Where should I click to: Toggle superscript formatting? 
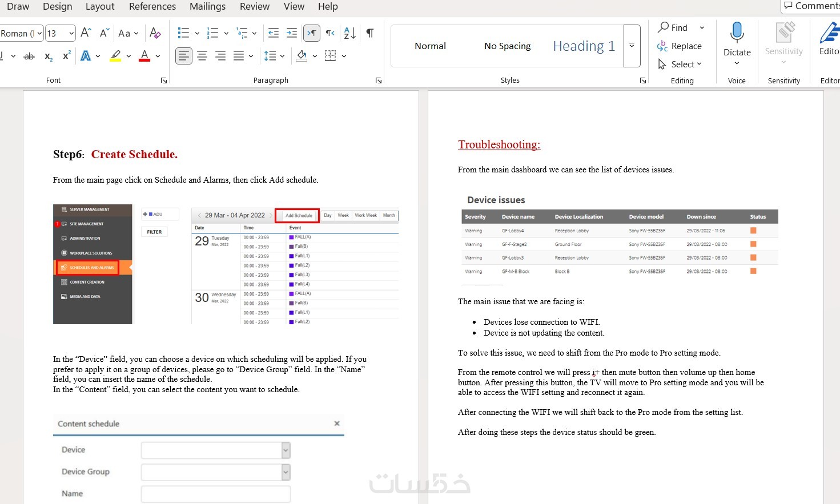[x=67, y=56]
